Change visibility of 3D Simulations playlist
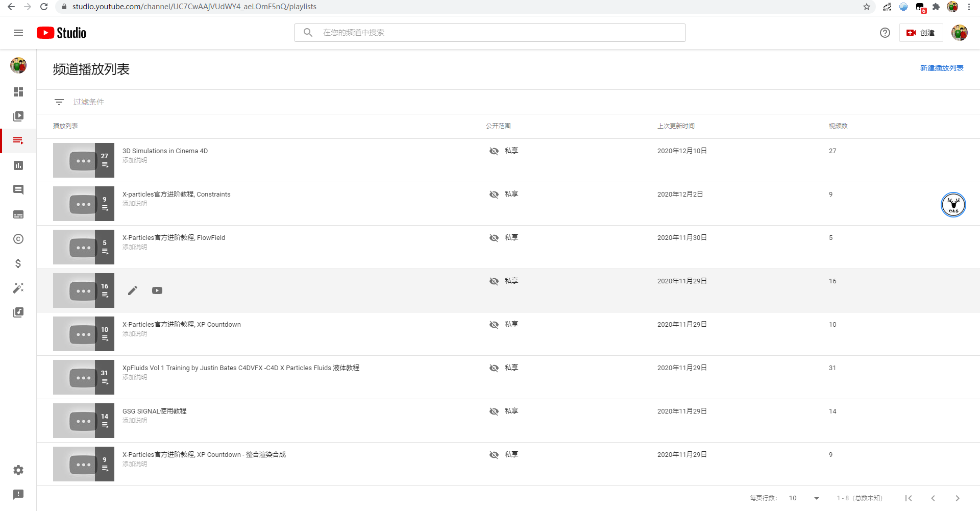 (x=504, y=151)
